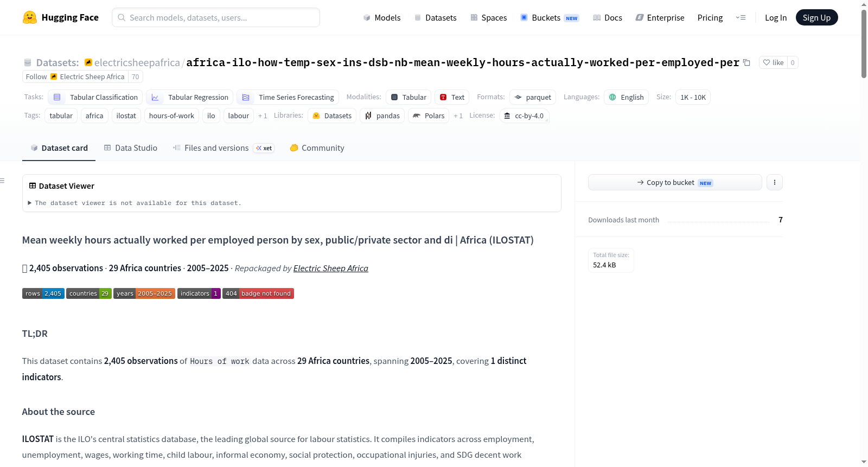868x467 pixels.
Task: Click the Datasets library tag
Action: (x=332, y=116)
